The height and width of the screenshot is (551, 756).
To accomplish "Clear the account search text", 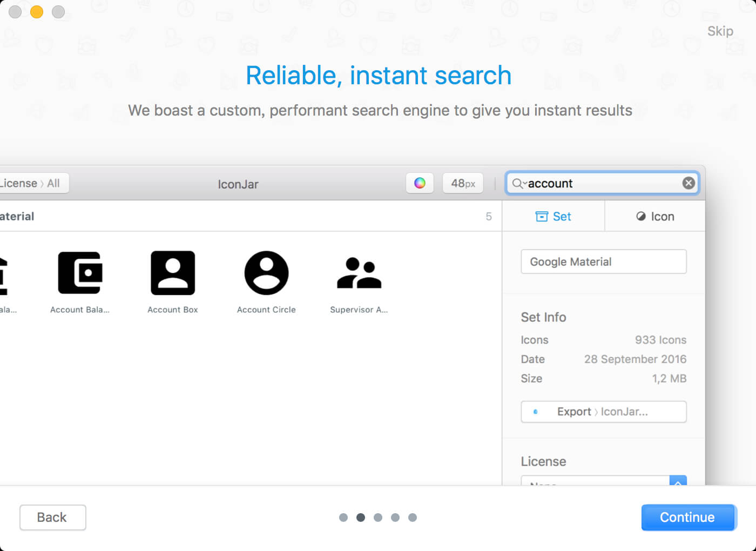I will [x=688, y=183].
